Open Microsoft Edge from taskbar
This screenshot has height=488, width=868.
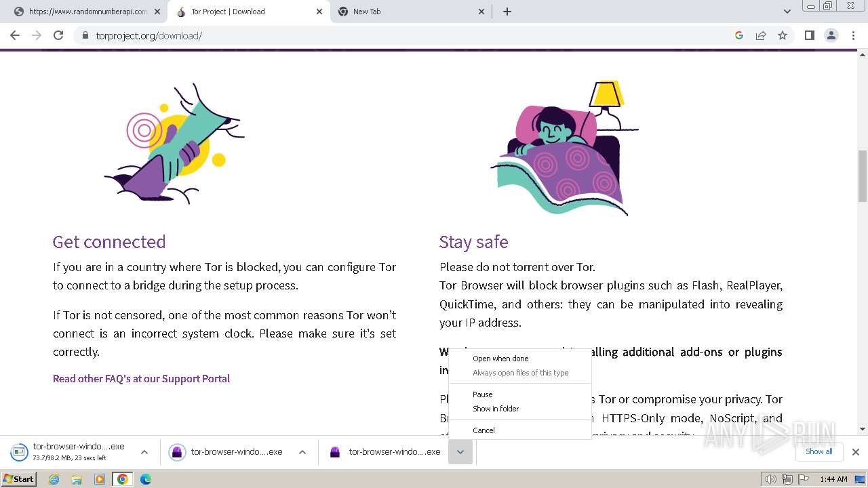146,479
